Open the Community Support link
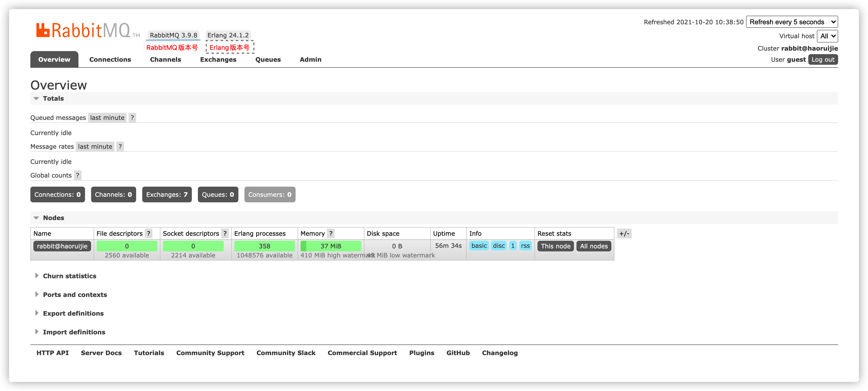Screen dimensions: 868x391 coord(210,353)
